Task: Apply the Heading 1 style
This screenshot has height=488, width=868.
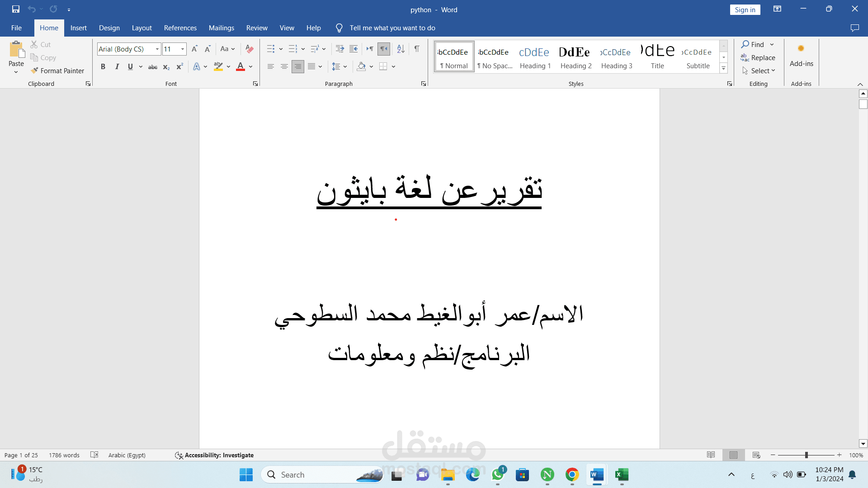Action: coord(535,57)
